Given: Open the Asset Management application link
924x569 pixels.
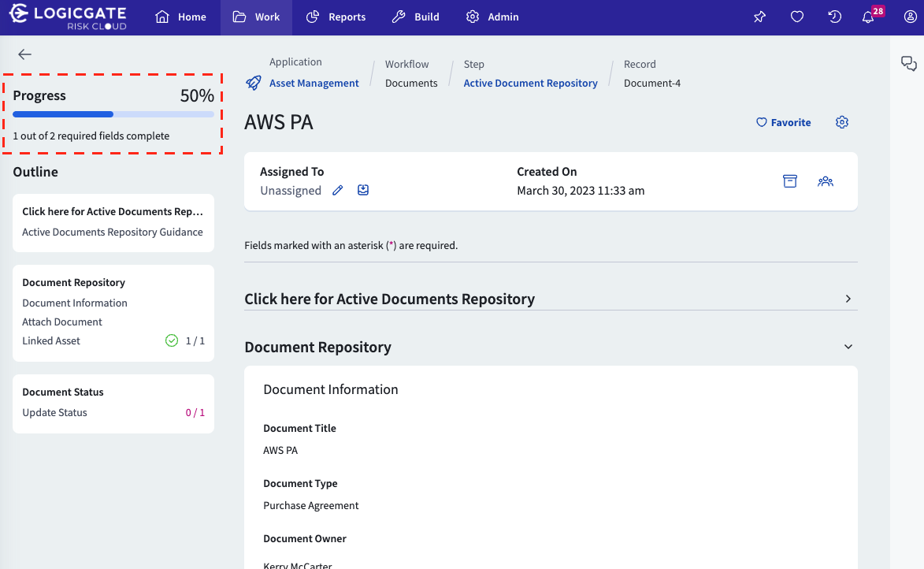Looking at the screenshot, I should click(314, 83).
